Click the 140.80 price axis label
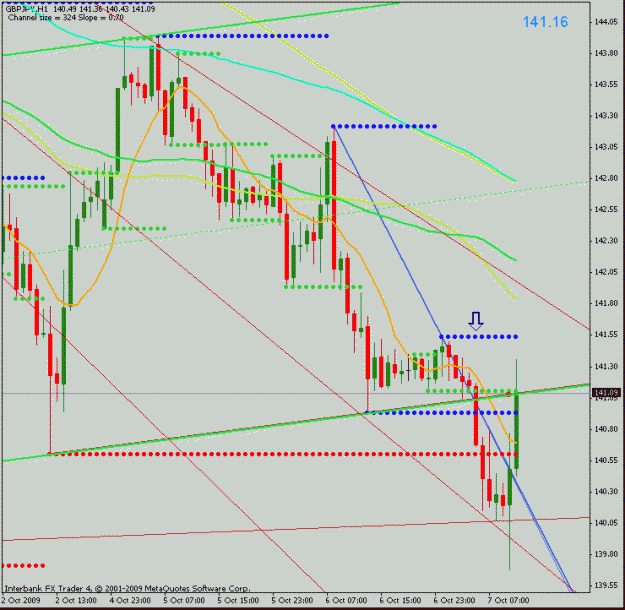 (x=606, y=429)
